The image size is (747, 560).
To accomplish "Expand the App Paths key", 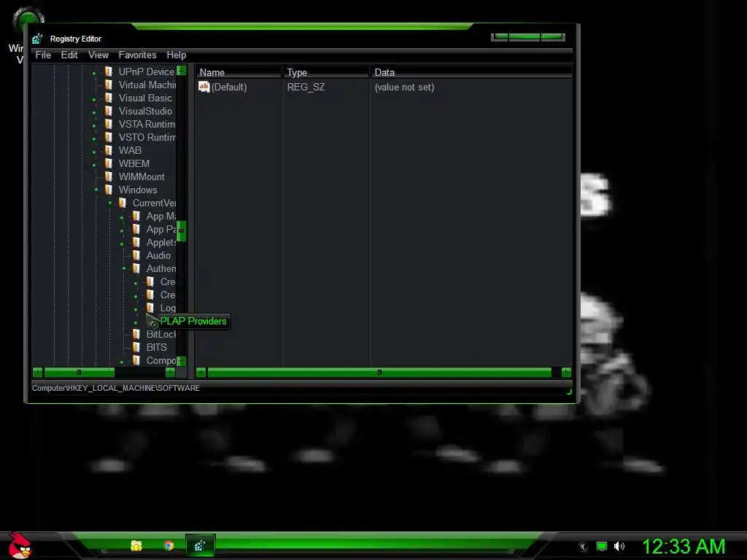I will click(x=122, y=231).
